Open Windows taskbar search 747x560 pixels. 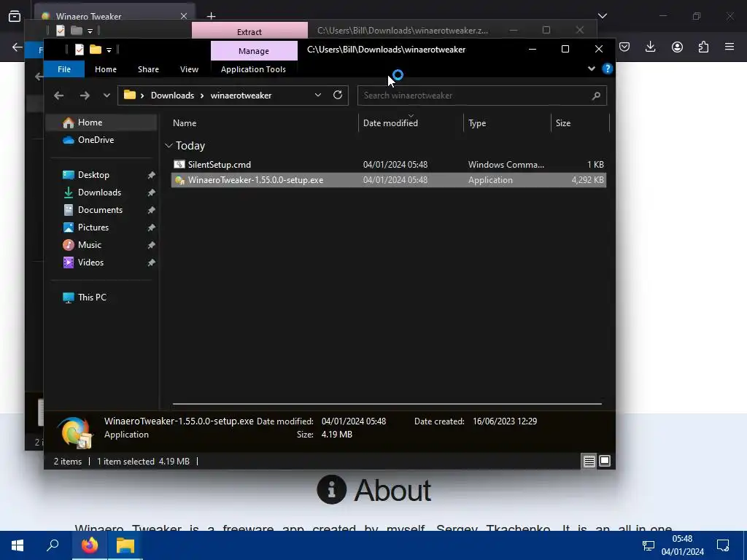(53, 545)
